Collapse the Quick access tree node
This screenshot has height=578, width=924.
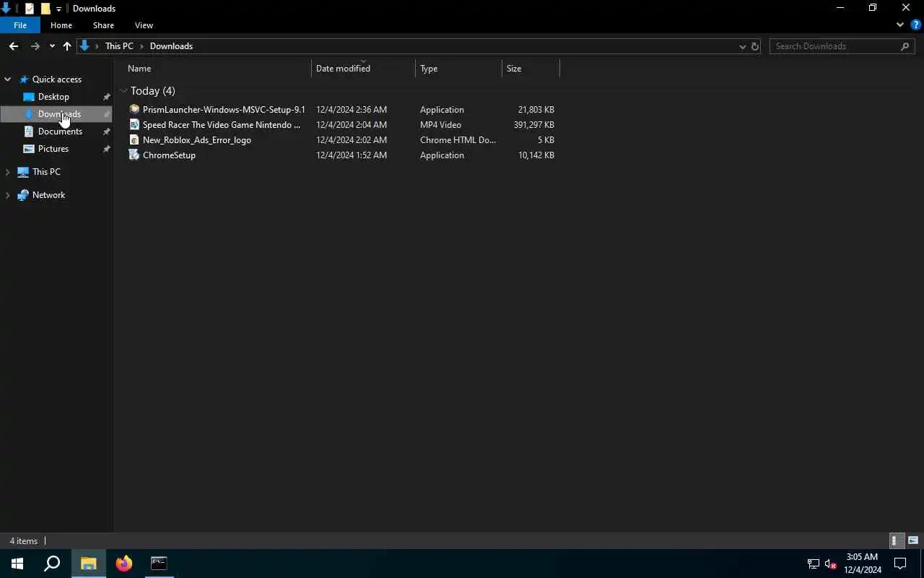[x=8, y=79]
